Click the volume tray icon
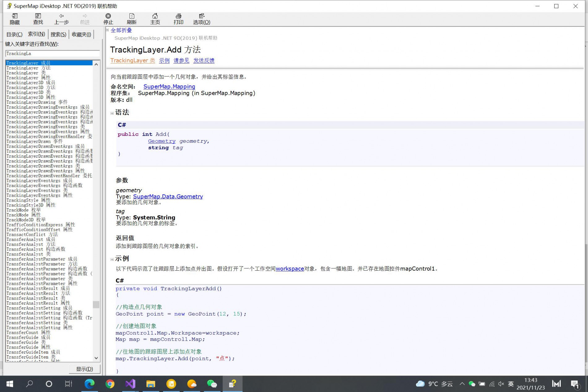The width and height of the screenshot is (588, 392). coord(501,384)
